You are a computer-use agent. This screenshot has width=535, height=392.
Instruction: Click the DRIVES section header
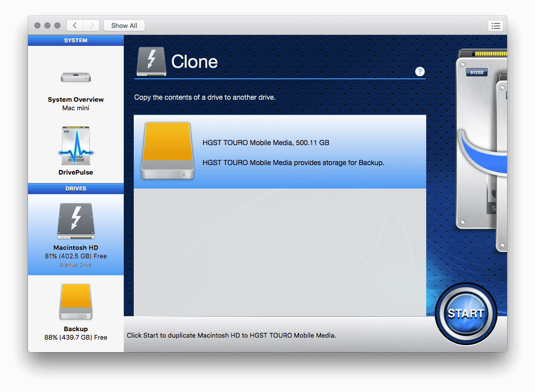coord(75,189)
